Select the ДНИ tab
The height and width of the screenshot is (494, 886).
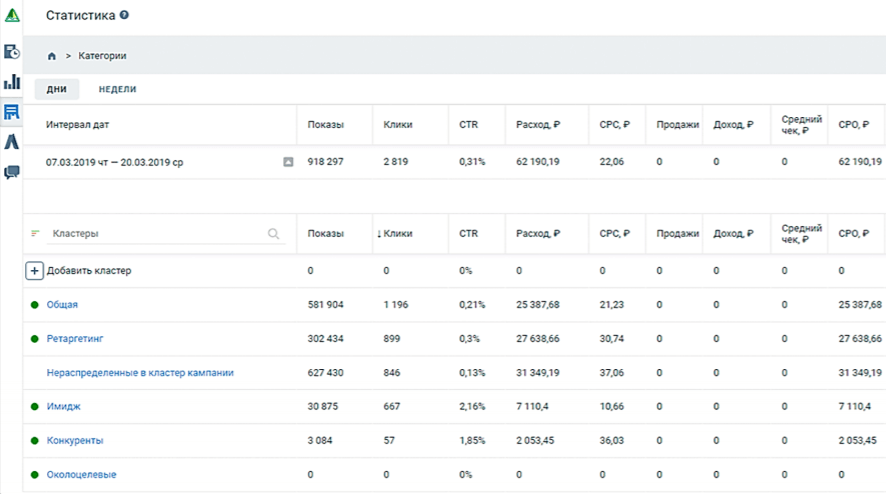tap(57, 89)
